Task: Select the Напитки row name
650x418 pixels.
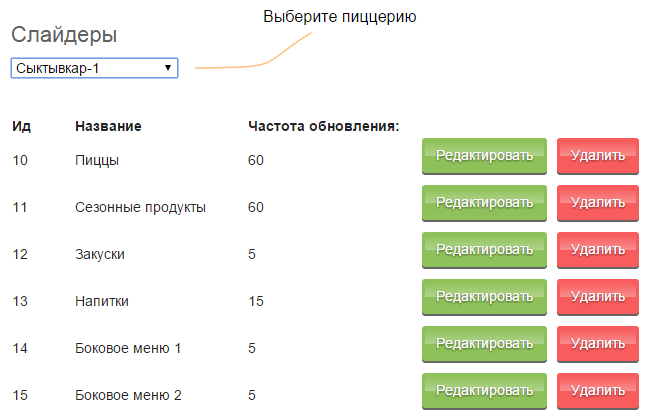Action: [102, 301]
